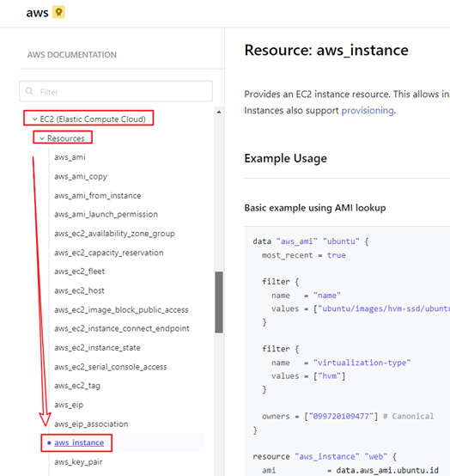Click the official provider badge icon next to aws
Viewport: 450px width, 476px height.
pyautogui.click(x=58, y=12)
